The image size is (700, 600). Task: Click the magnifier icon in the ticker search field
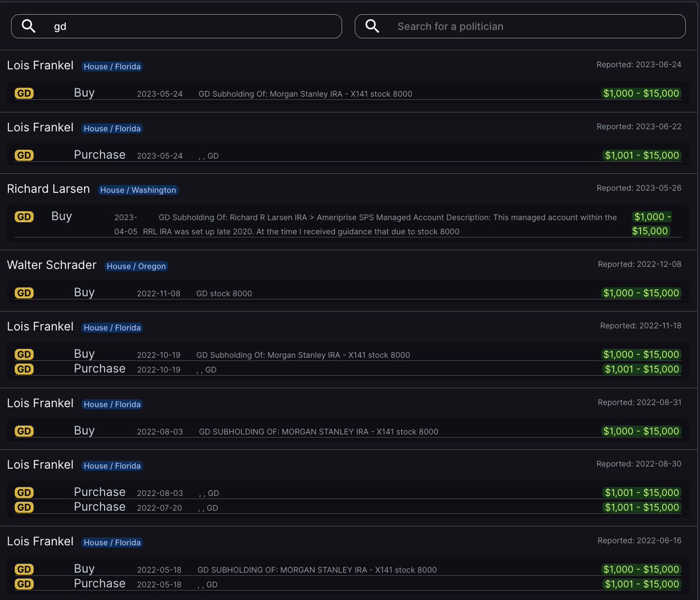point(28,26)
